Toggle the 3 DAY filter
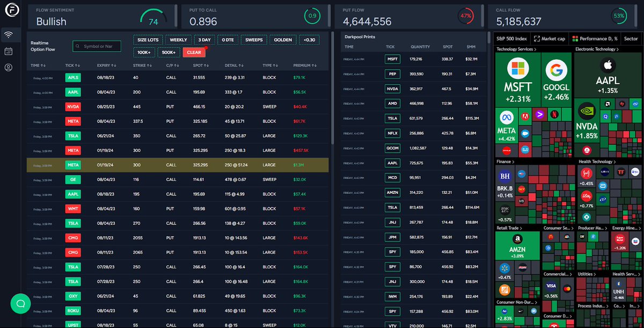644x328 pixels. tap(203, 40)
